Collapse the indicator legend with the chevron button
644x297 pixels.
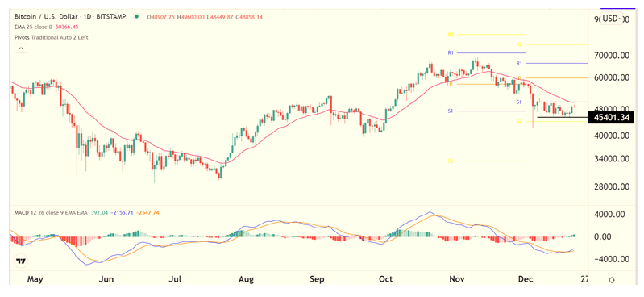(x=21, y=48)
